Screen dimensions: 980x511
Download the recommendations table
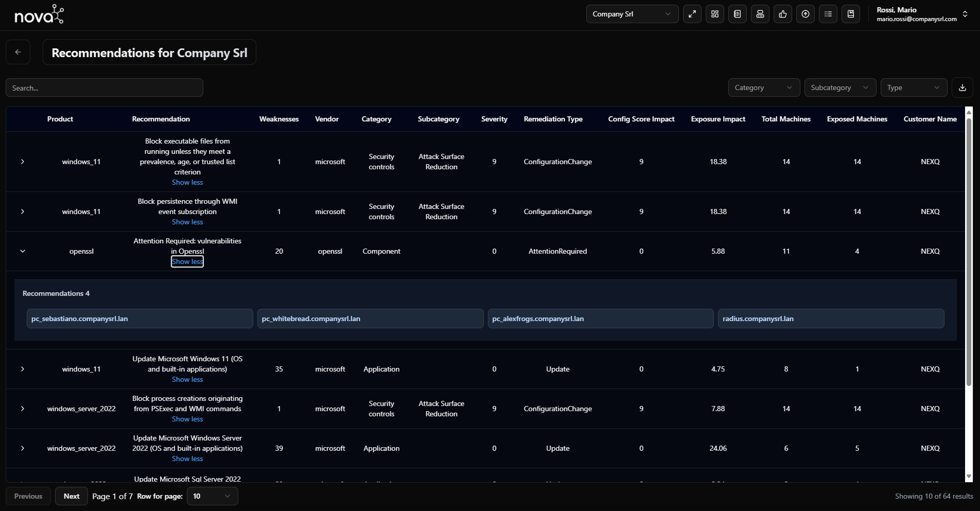point(962,87)
